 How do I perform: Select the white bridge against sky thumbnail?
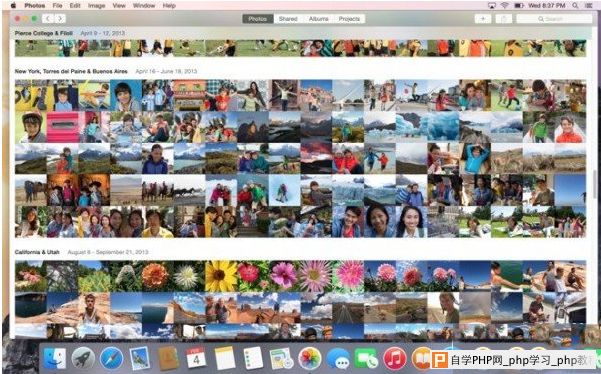[x=348, y=95]
